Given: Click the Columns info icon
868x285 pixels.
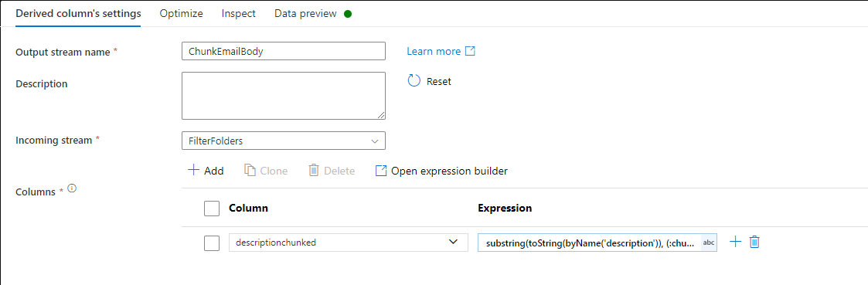Looking at the screenshot, I should tap(71, 188).
